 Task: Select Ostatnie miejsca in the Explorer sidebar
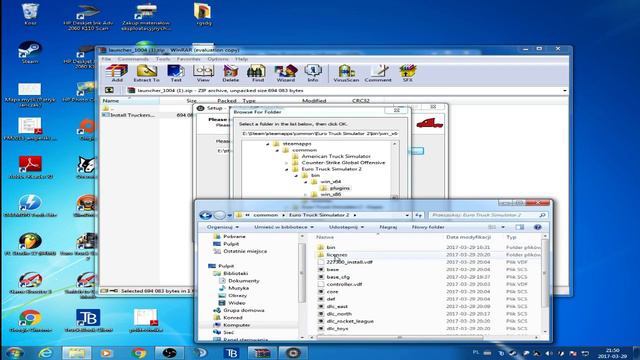click(x=245, y=251)
